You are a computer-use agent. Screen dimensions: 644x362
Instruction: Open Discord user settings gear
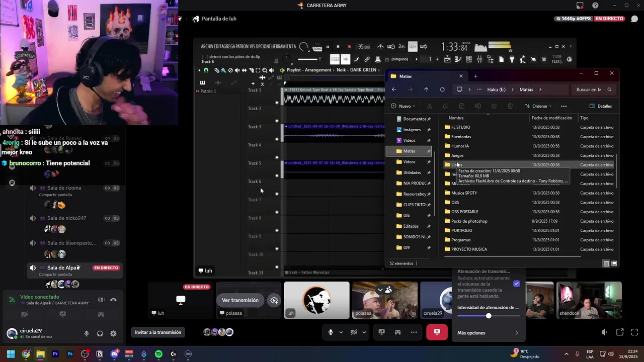[113, 333]
